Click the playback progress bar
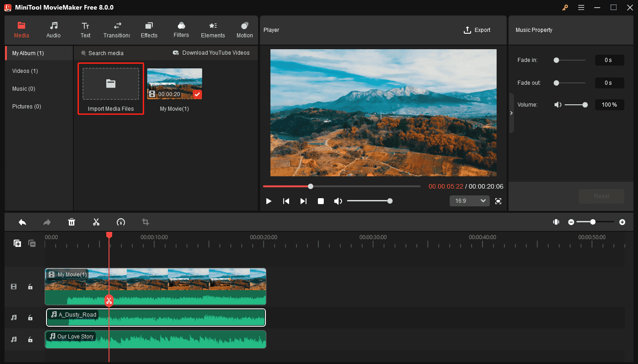Viewport: 638px width, 364px height. (x=342, y=186)
